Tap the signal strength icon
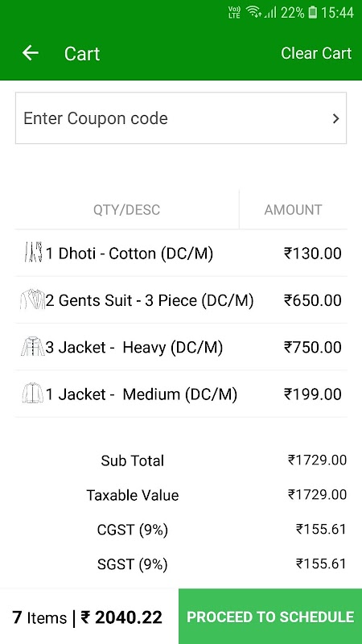Image resolution: width=362 pixels, height=644 pixels. click(270, 12)
